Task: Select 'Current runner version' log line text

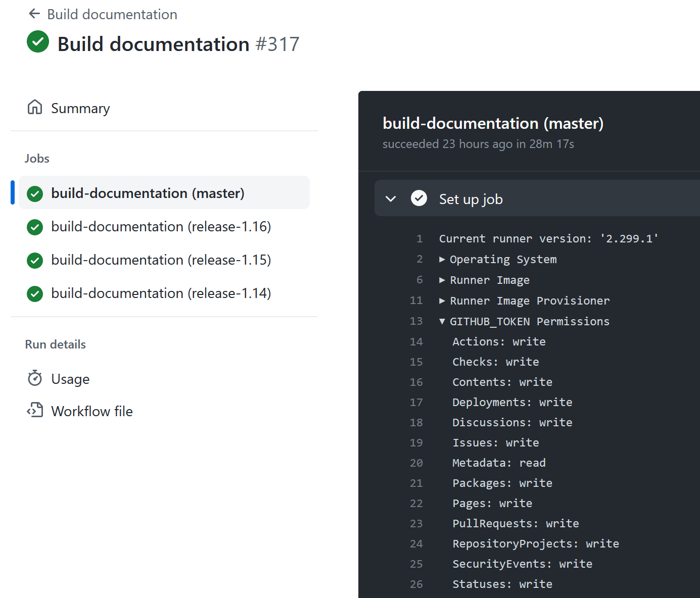Action: point(549,238)
